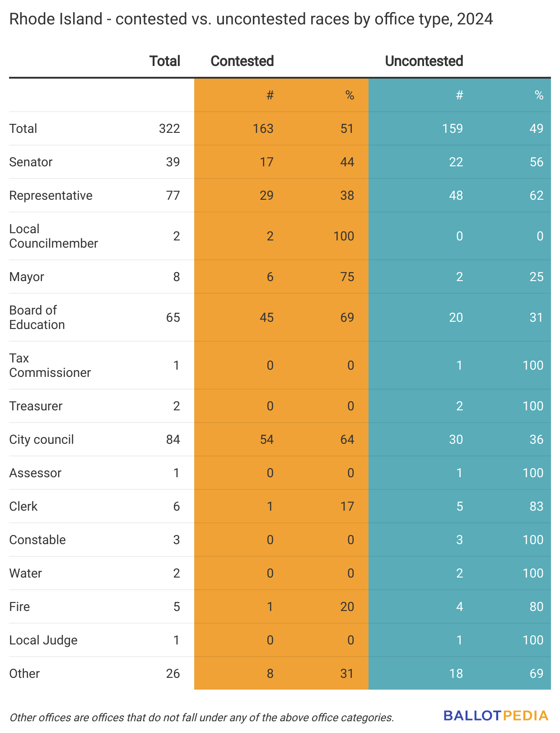Select the Senator row label
This screenshot has height=733, width=560.
(x=31, y=162)
